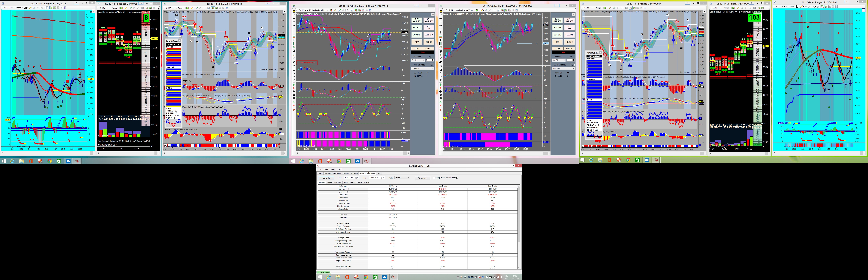Image resolution: width=868 pixels, height=280 pixels.
Task: Open the Graphs sub-tab of Account Performance
Action: tap(329, 183)
